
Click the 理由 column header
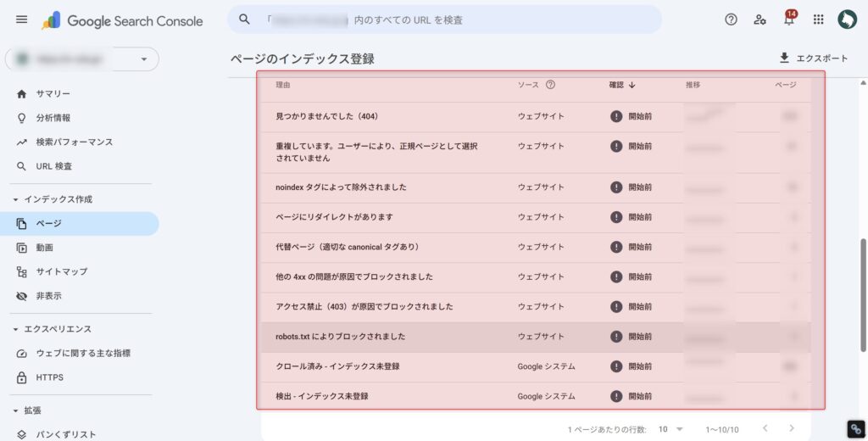pos(283,85)
